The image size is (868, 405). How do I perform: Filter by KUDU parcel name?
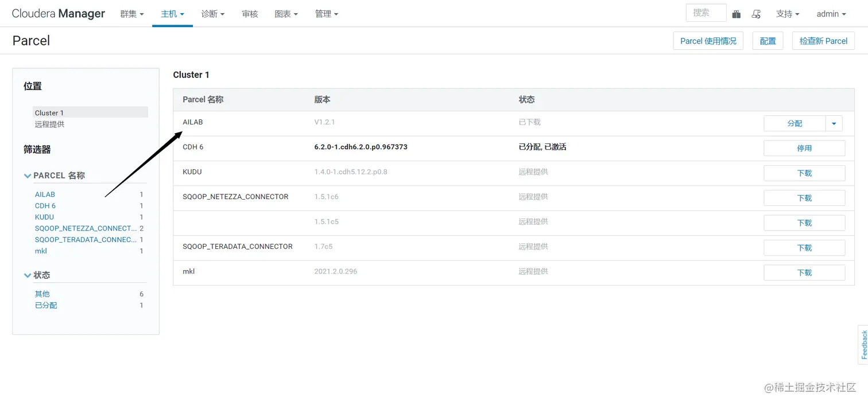44,217
